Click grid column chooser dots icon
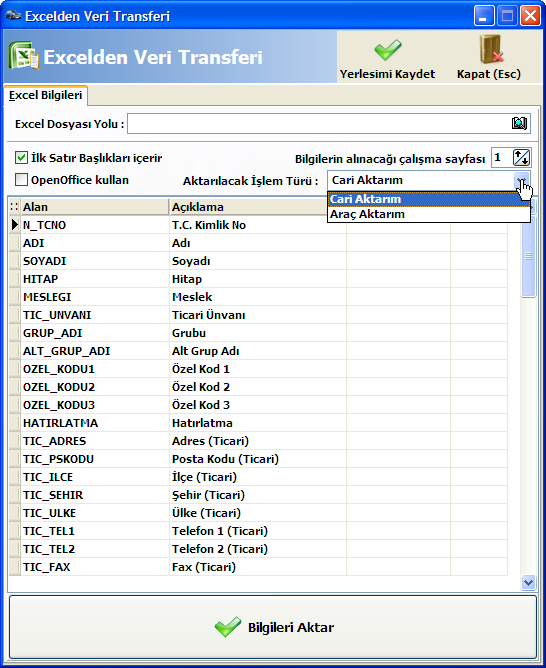546x668 pixels. point(14,207)
